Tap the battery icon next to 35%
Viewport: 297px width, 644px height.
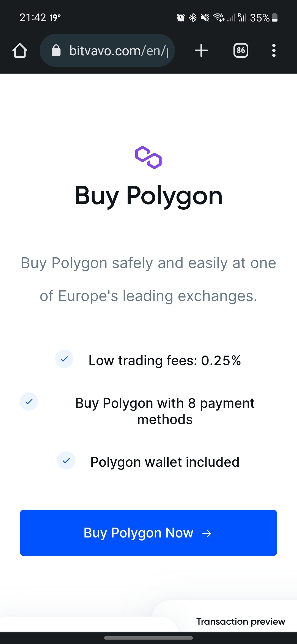274,18
